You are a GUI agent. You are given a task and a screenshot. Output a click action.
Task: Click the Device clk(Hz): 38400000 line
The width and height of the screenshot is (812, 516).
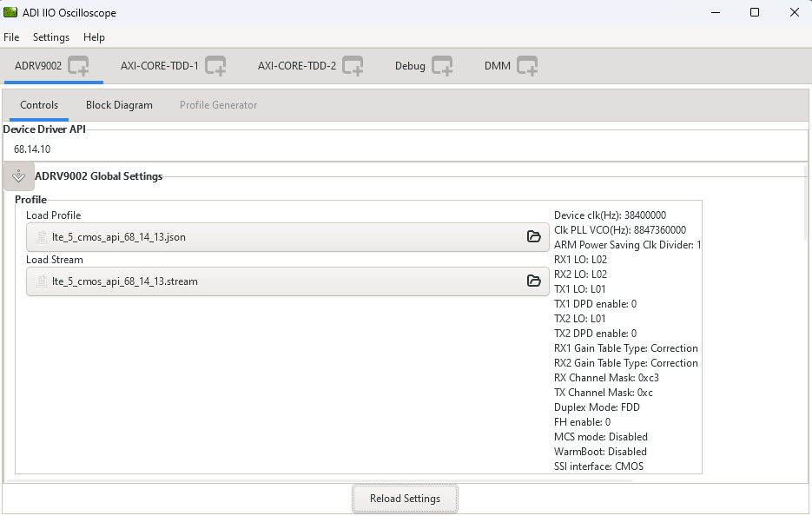click(610, 215)
